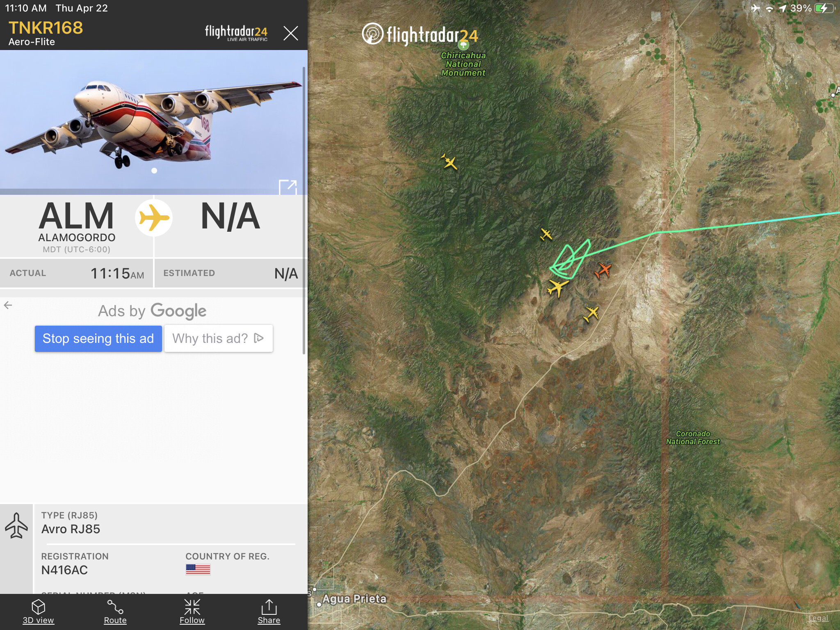Tap the Follow aircraft icon
This screenshot has height=630, width=840.
coord(192,612)
